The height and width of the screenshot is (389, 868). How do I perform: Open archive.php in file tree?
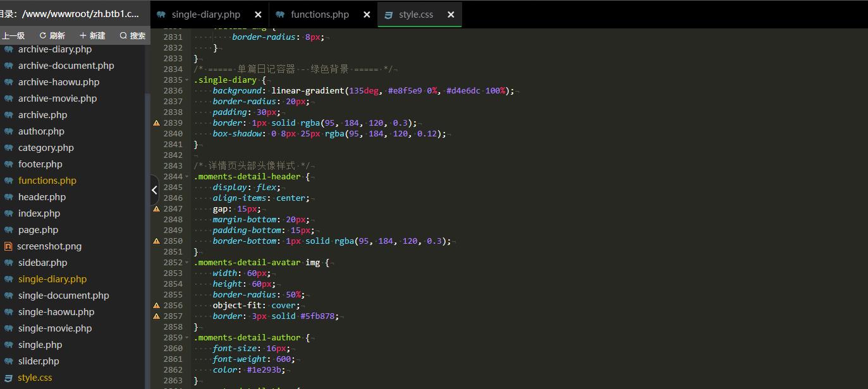coord(42,115)
